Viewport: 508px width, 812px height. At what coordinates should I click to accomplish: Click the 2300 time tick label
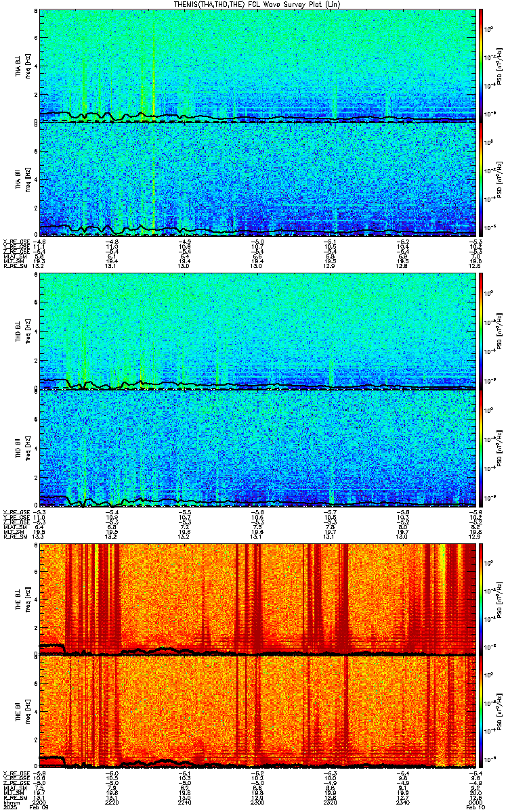[x=257, y=803]
